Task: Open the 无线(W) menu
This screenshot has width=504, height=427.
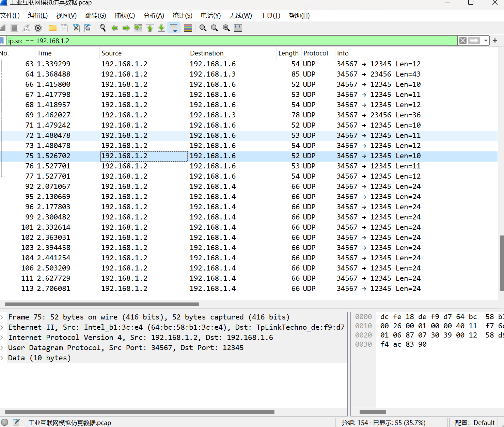Action: [241, 16]
